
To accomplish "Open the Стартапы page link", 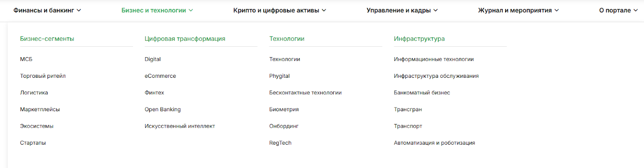I will (x=33, y=143).
